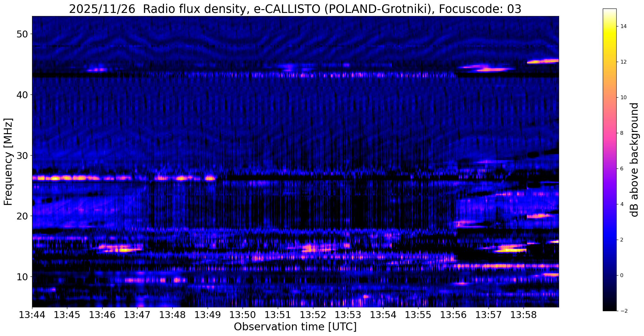Screen dimensions: 644x336
Task: Click the 20 MHz frequency tick label
Action: coord(22,216)
